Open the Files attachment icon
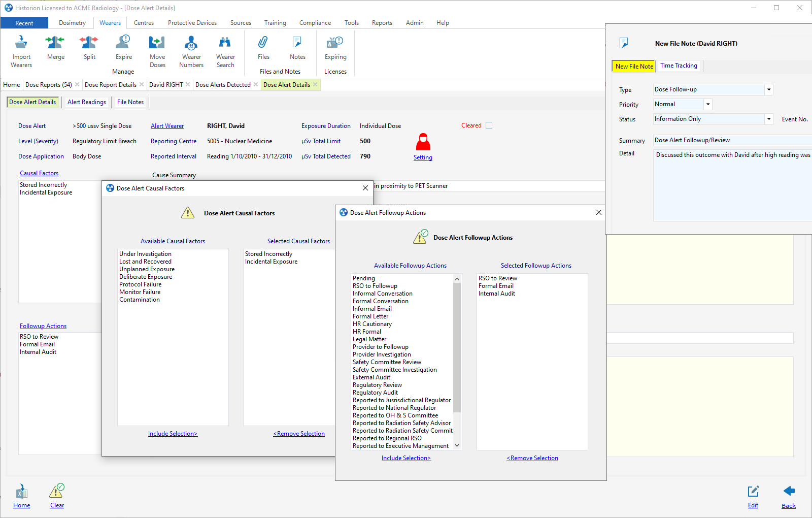The image size is (812, 518). pos(263,42)
